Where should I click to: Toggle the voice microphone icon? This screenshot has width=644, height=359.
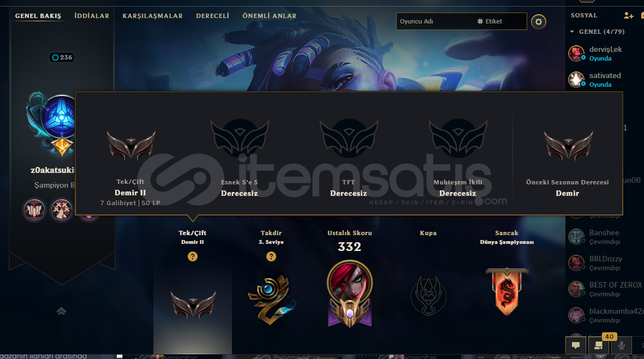[622, 345]
